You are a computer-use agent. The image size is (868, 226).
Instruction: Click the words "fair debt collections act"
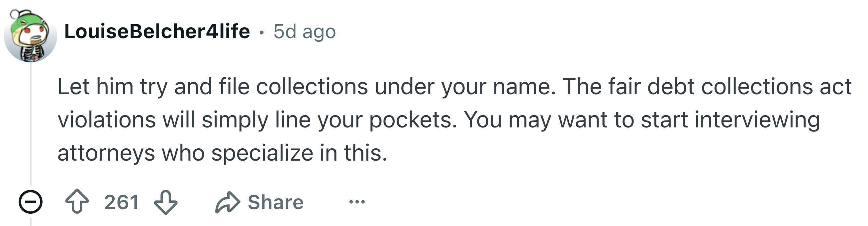click(x=730, y=87)
